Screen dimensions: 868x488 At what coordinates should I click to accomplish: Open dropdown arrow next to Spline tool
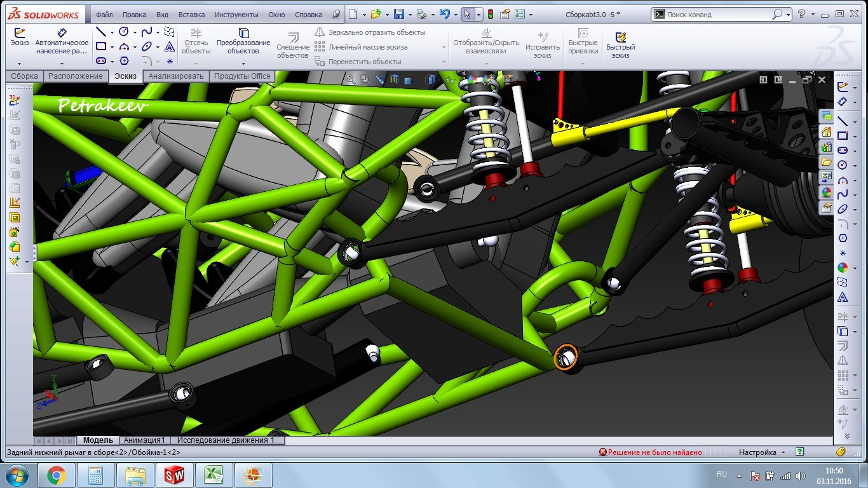(158, 32)
